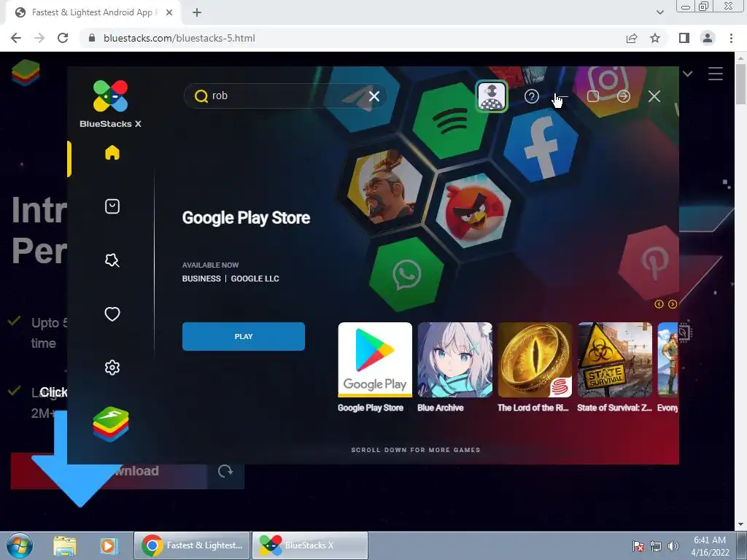Click the BlueStacks website logo
The width and height of the screenshot is (747, 560).
[x=26, y=73]
